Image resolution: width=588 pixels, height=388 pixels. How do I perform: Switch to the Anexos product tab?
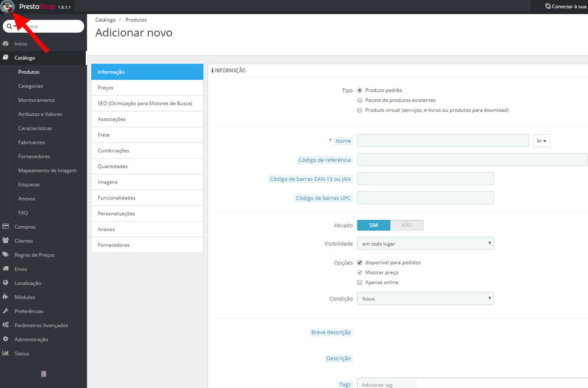(x=147, y=229)
